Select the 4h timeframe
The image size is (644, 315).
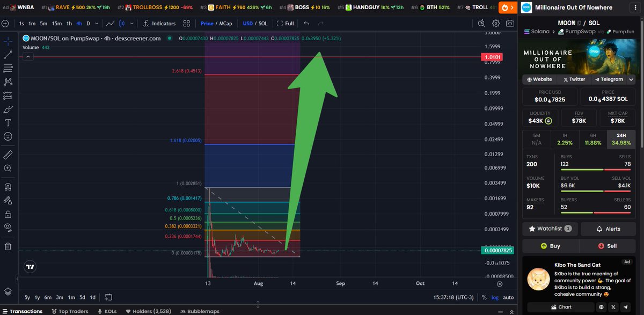(79, 24)
